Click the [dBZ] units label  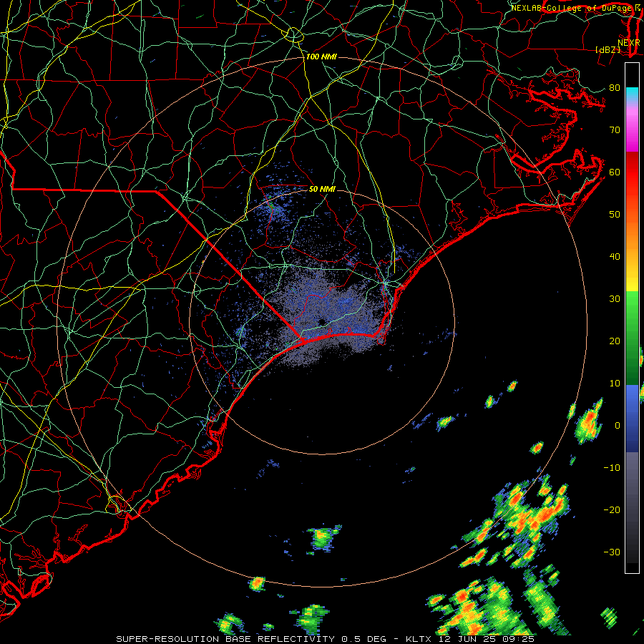[608, 49]
